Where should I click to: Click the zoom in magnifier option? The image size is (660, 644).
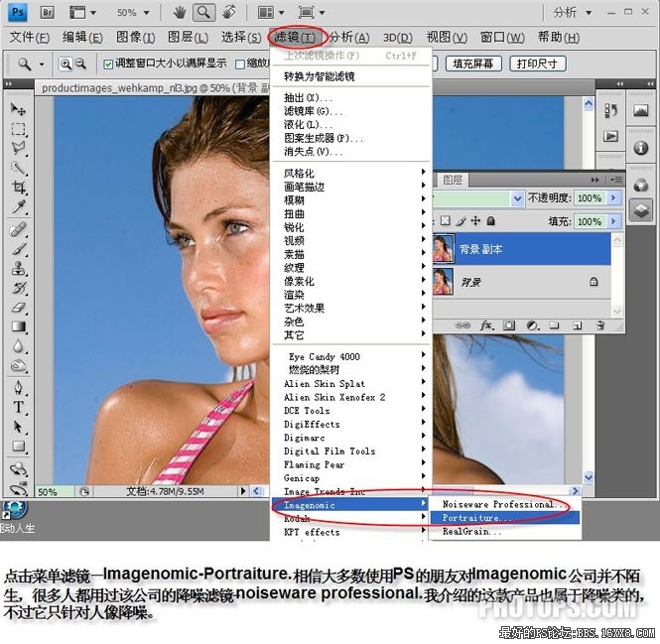pos(66,64)
